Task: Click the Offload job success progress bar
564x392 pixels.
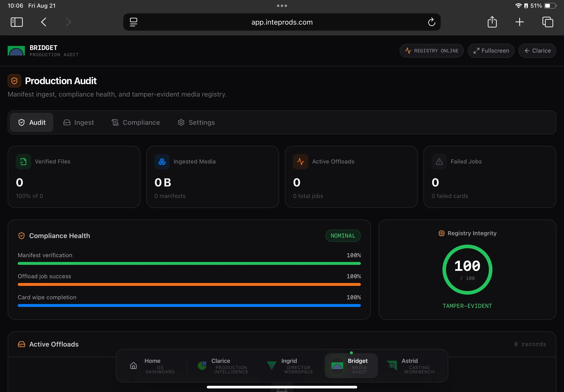Action: tap(189, 284)
